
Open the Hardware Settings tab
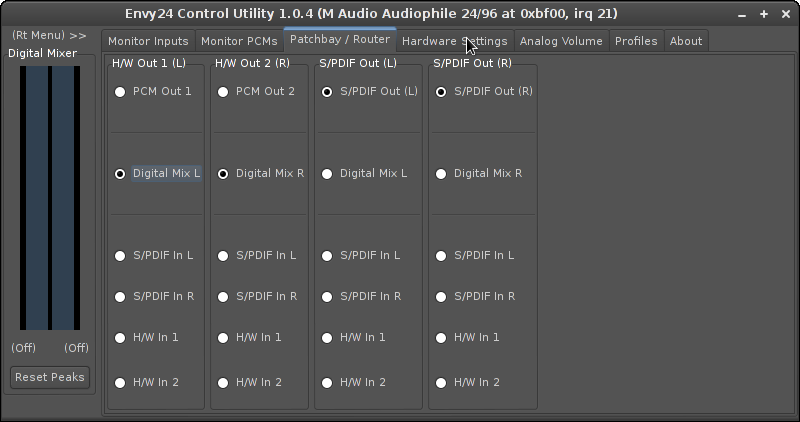tap(454, 41)
